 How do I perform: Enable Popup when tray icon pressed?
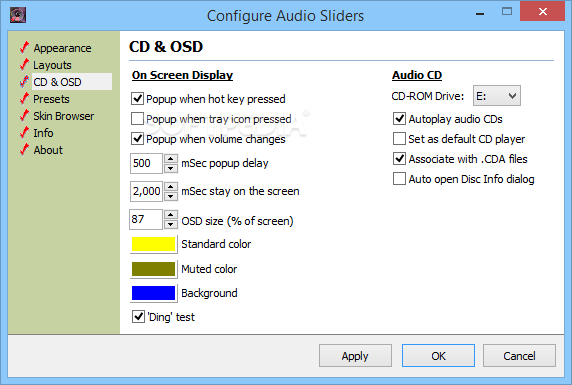(x=137, y=119)
